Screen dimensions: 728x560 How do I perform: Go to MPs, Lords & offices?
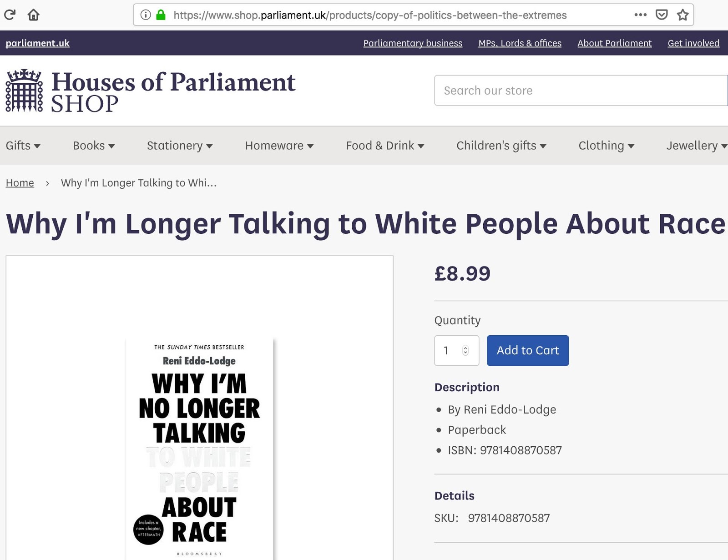coord(520,43)
